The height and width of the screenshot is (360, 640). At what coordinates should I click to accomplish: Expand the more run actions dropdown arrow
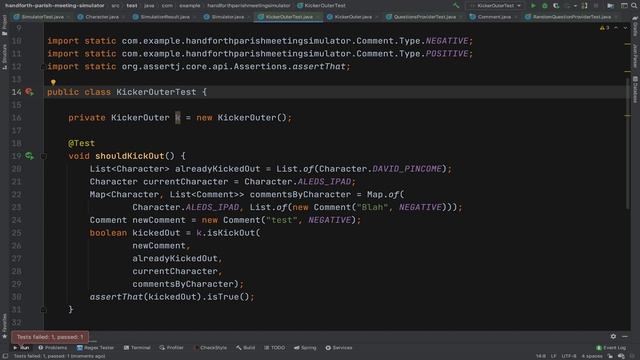[575, 6]
